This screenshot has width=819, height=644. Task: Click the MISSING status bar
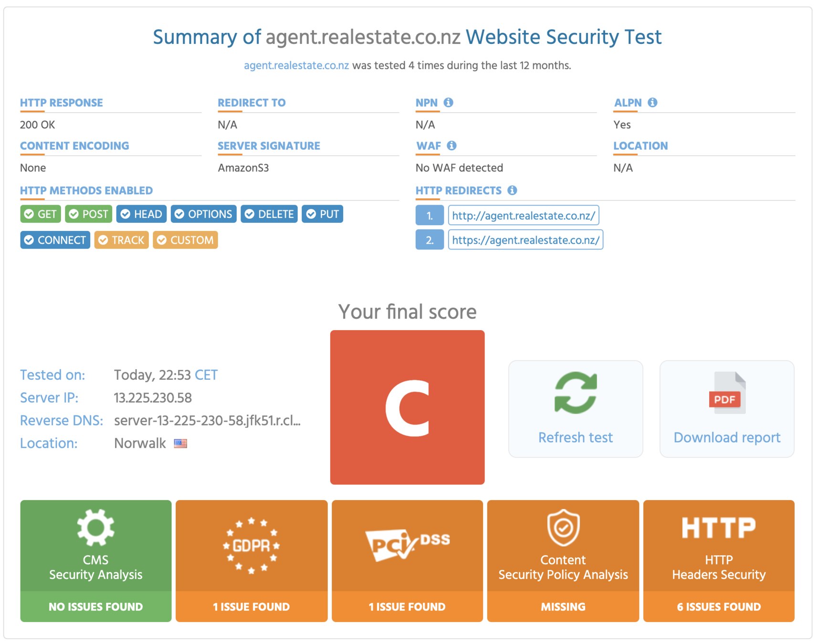(563, 607)
